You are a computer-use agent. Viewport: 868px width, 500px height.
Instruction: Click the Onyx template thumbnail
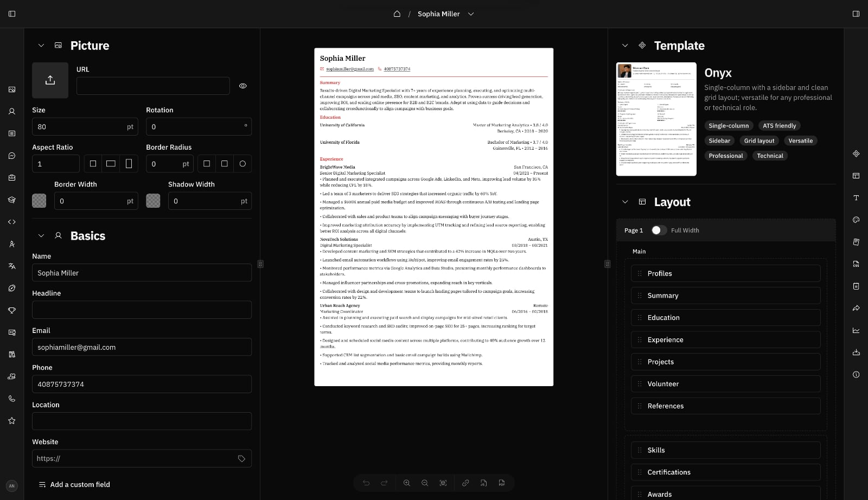pos(656,119)
